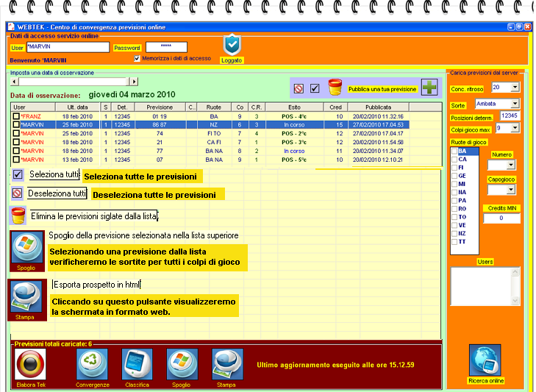Open Classifica in the bottom toolbar
This screenshot has height=392, width=536.
[137, 364]
